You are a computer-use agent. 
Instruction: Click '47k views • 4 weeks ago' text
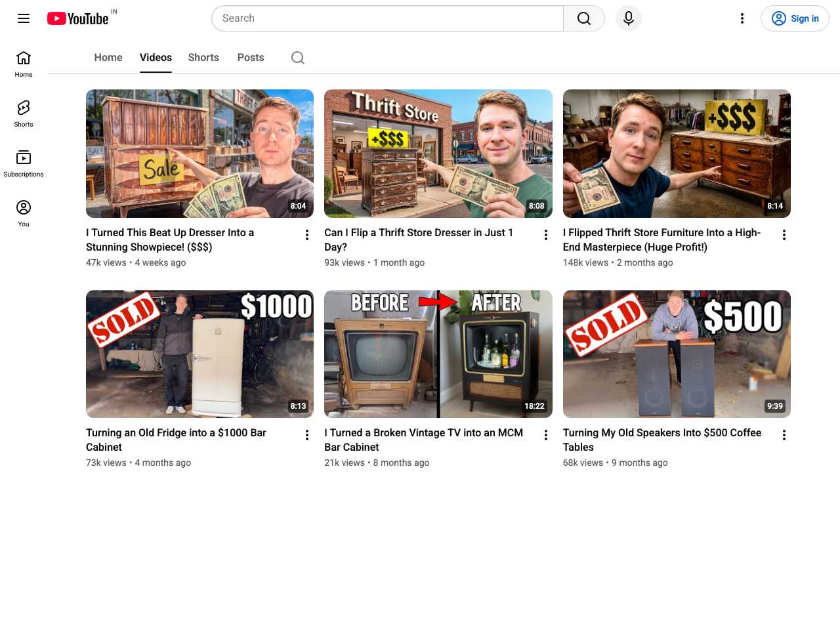(x=136, y=262)
